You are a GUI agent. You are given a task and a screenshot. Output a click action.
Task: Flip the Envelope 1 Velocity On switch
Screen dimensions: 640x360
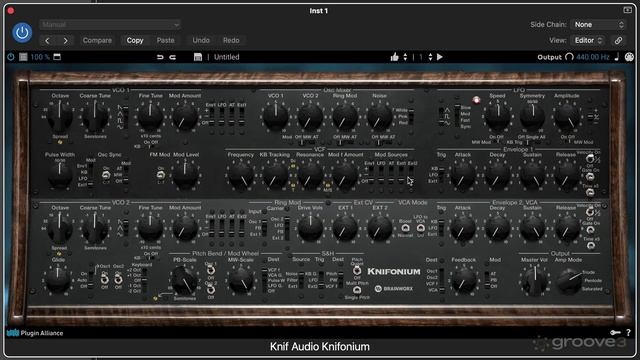click(590, 159)
